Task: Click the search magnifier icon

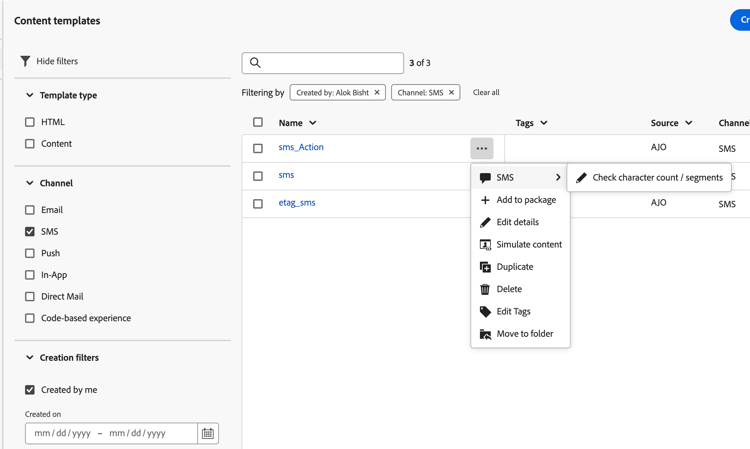Action: coord(255,63)
